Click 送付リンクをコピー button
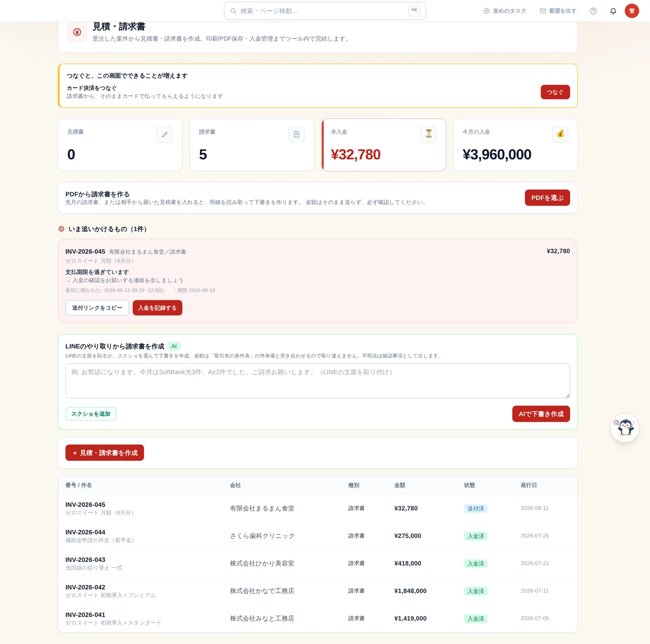The height and width of the screenshot is (644, 650). 97,308
